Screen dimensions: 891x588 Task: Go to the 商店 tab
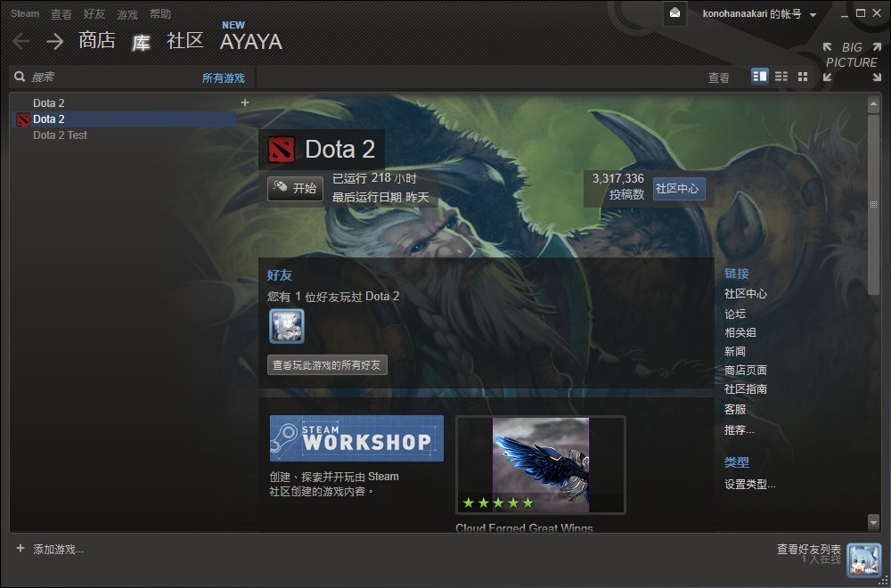(x=96, y=41)
